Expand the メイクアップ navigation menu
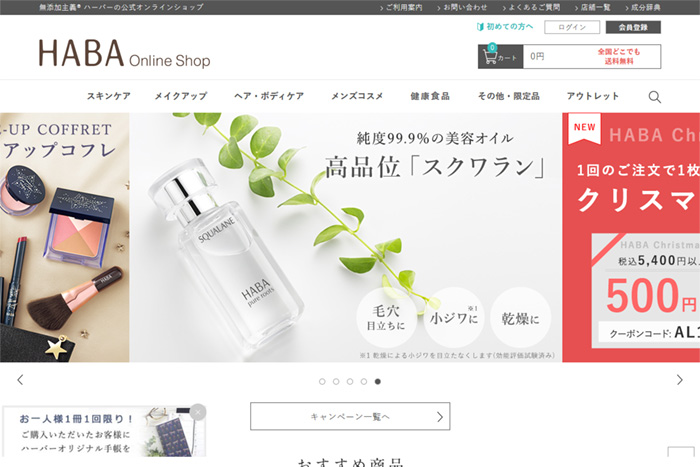 181,97
